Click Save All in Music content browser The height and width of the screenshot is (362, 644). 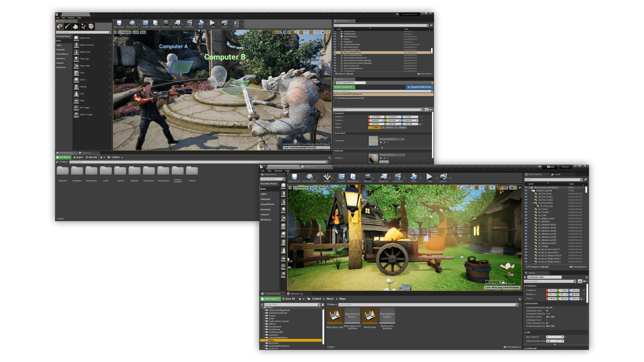[x=289, y=299]
